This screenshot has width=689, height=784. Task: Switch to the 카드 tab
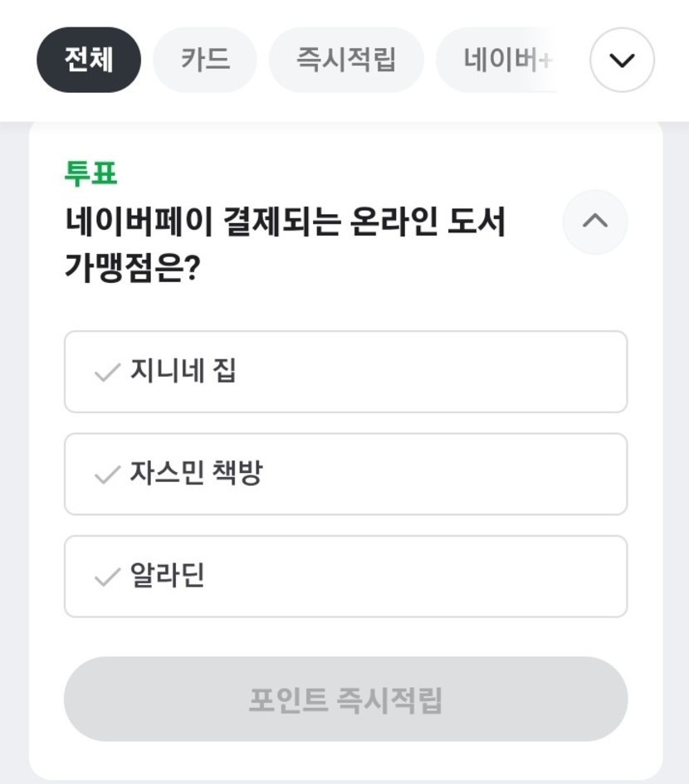point(205,60)
